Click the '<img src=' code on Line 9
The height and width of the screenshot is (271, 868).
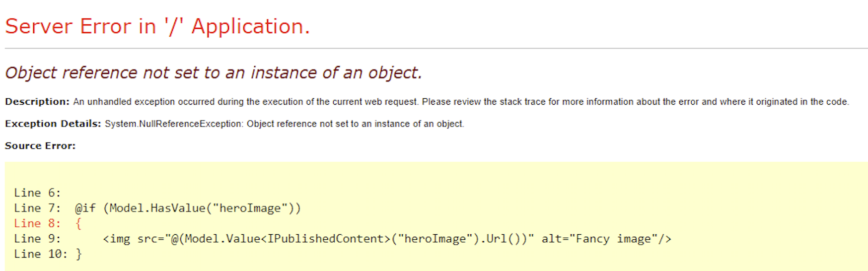(134, 239)
